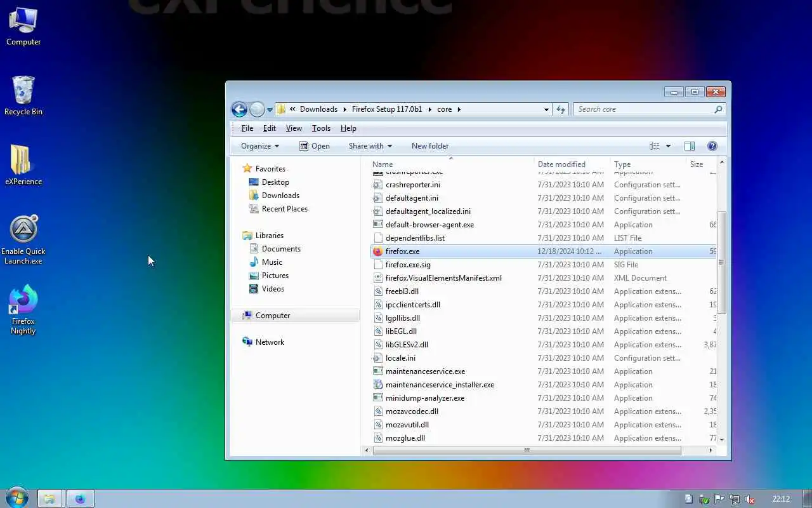This screenshot has width=812, height=508.
Task: Expand the Share with dropdown
Action: 370,146
